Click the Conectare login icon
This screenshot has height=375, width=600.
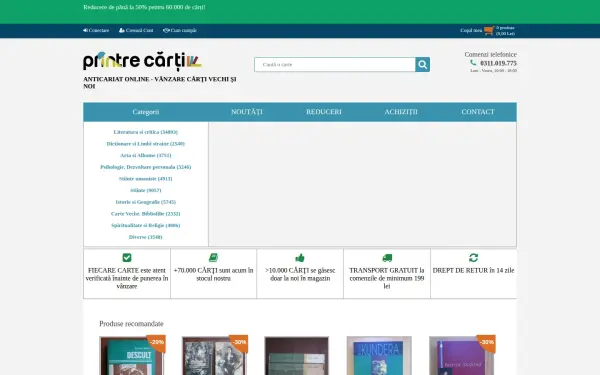coord(85,30)
